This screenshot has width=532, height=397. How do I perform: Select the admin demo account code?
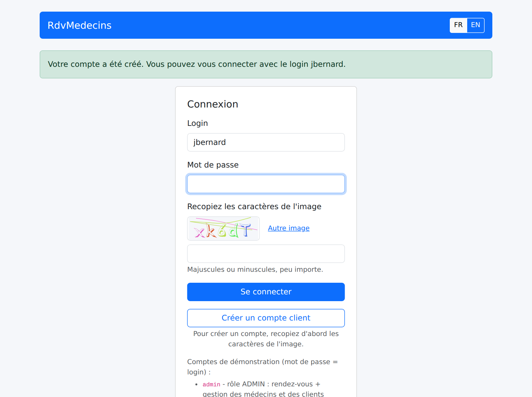[211, 384]
